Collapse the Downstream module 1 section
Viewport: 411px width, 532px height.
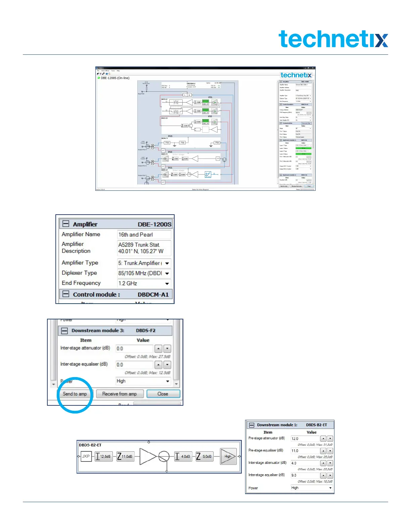point(252,425)
